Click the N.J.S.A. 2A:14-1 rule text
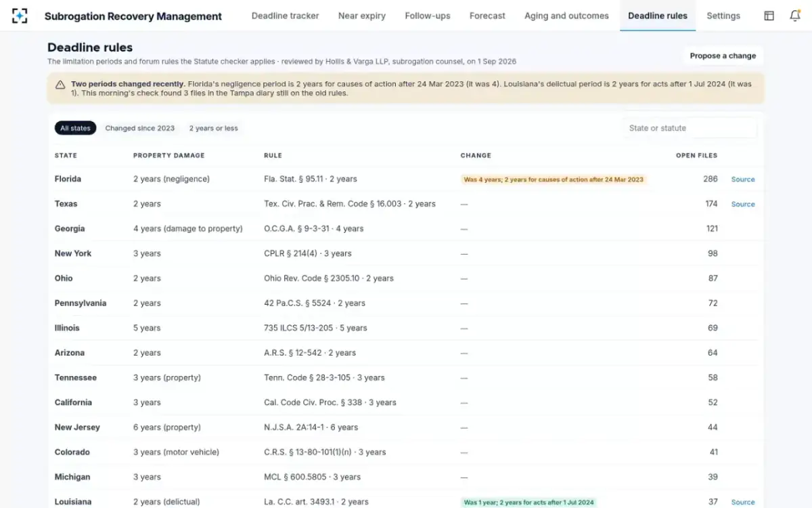The image size is (812, 508). coord(311,427)
